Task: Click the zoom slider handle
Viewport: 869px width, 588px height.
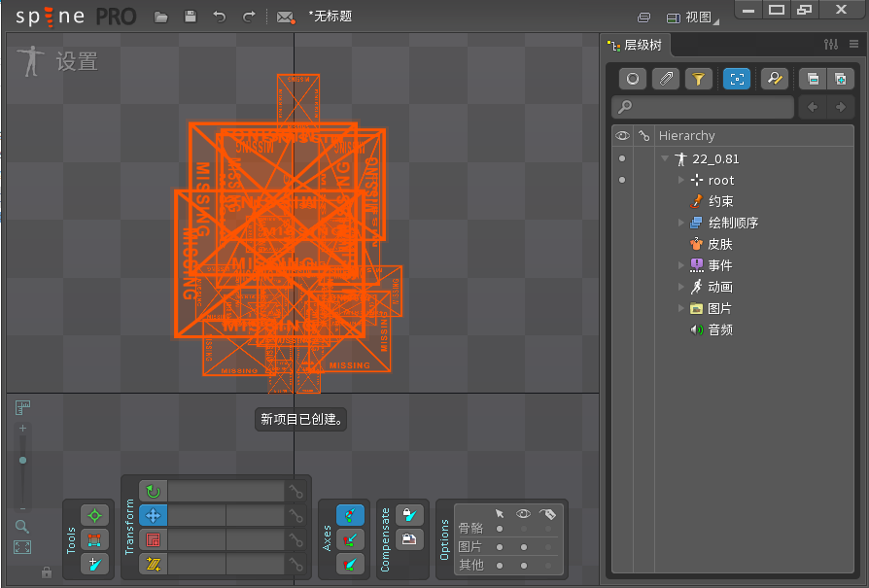Action: coord(22,460)
